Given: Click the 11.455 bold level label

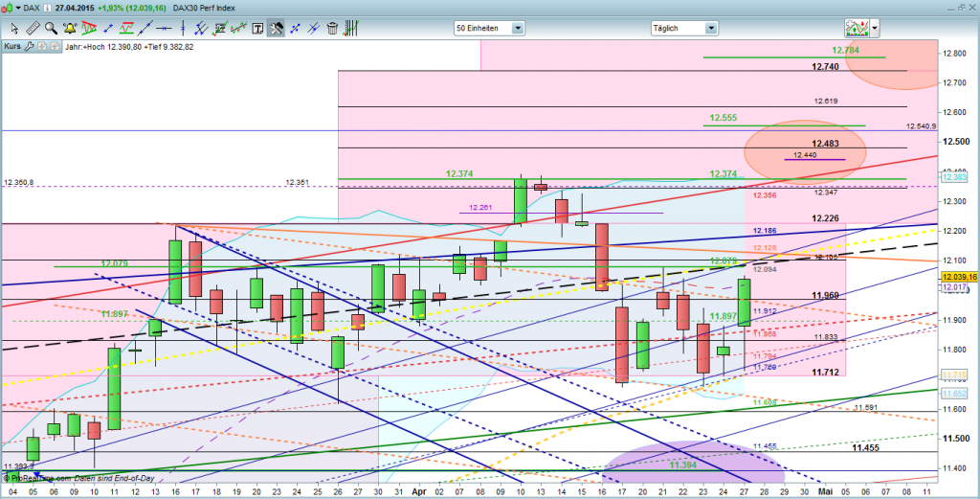Looking at the screenshot, I should click(865, 448).
